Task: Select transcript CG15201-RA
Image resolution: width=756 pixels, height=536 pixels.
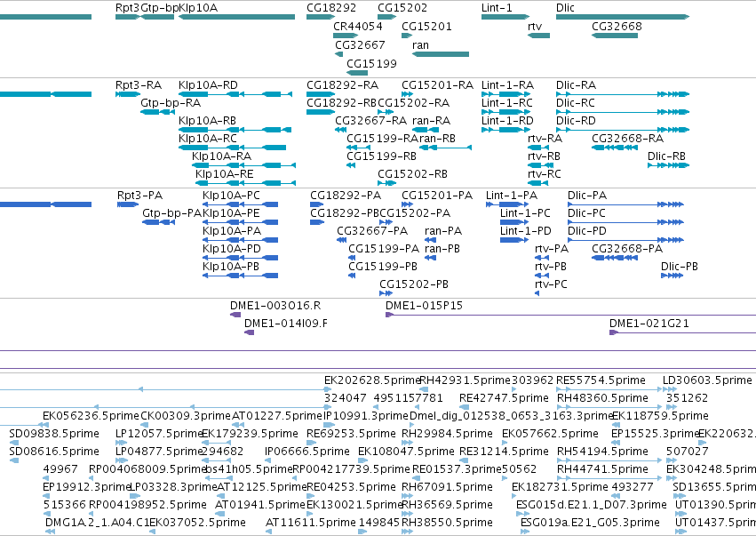Action: tap(408, 94)
